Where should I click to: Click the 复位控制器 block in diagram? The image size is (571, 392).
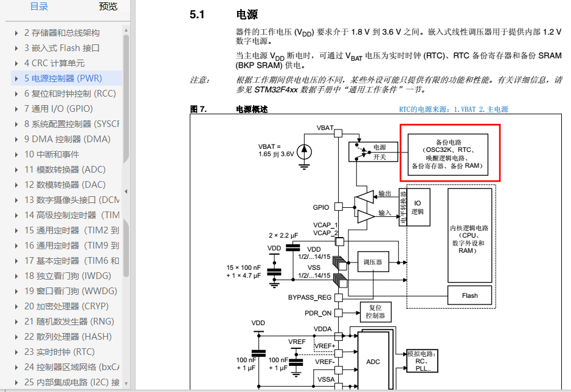[375, 312]
